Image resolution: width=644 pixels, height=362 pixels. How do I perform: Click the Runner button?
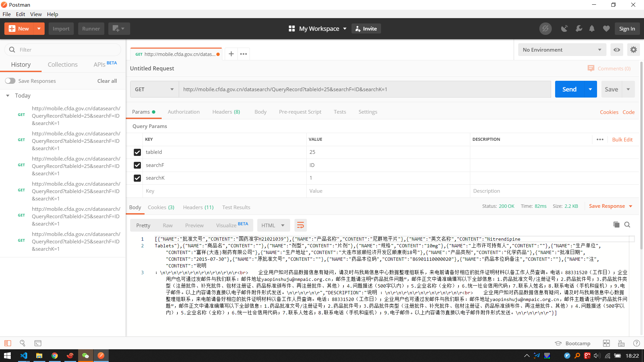point(91,28)
